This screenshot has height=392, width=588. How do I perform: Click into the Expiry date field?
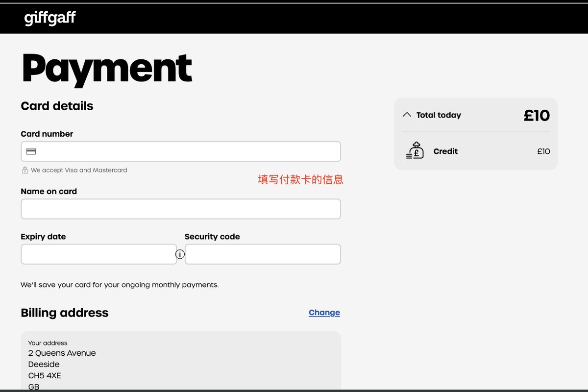tap(99, 254)
